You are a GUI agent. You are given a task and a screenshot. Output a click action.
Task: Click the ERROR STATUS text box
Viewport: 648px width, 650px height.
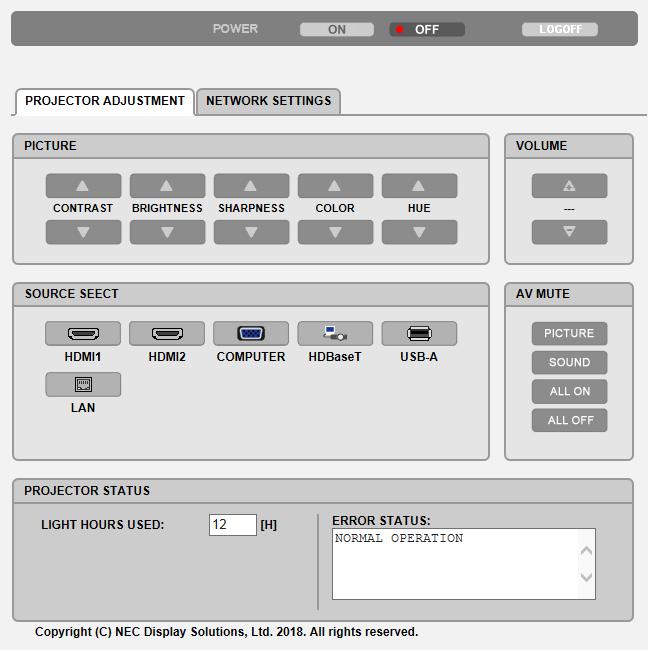pos(464,564)
